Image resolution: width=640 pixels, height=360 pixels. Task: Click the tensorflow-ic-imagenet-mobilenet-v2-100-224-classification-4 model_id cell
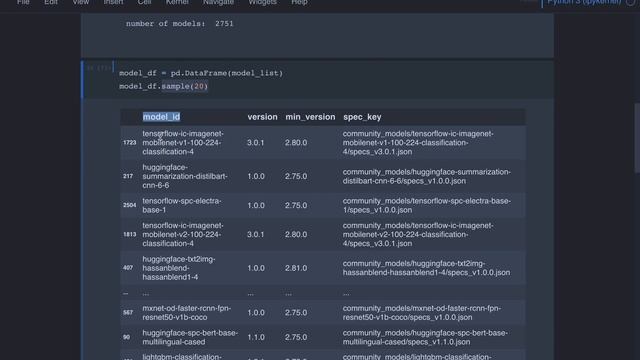(183, 235)
